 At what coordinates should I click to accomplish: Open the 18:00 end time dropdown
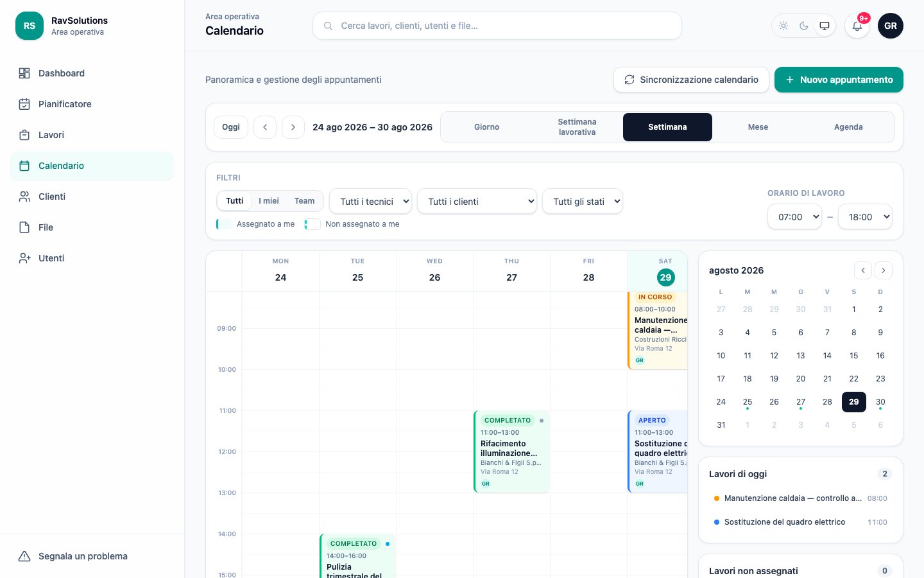866,217
